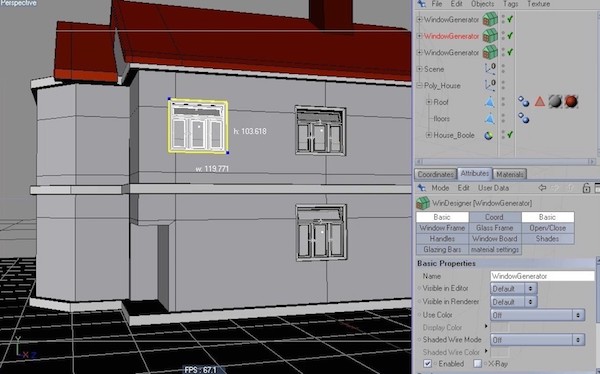Toggle the lock icon in the Attributes manager
Viewport: 600px width, 374px height.
tap(586, 188)
